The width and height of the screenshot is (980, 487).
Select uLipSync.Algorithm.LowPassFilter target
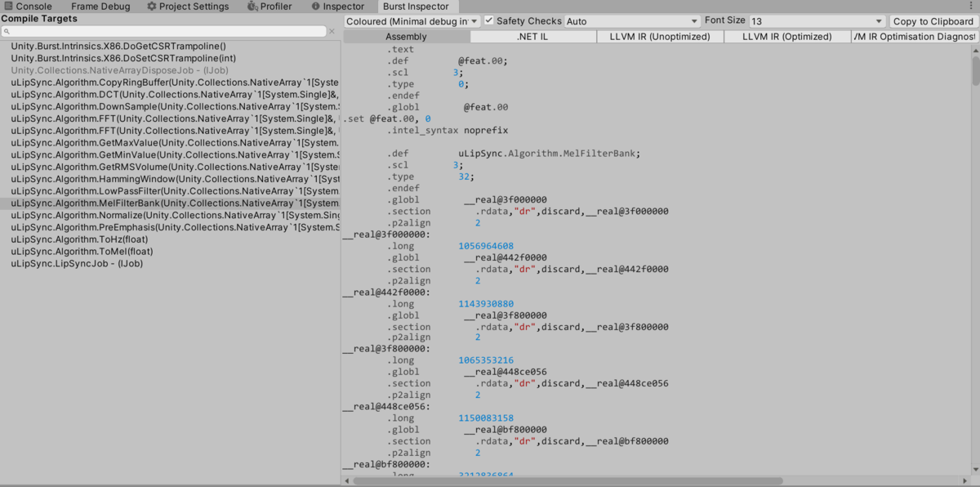(x=170, y=191)
